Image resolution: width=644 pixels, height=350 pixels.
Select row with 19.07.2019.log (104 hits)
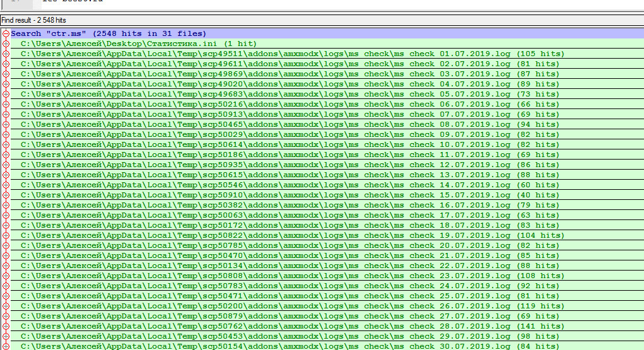pos(327,236)
